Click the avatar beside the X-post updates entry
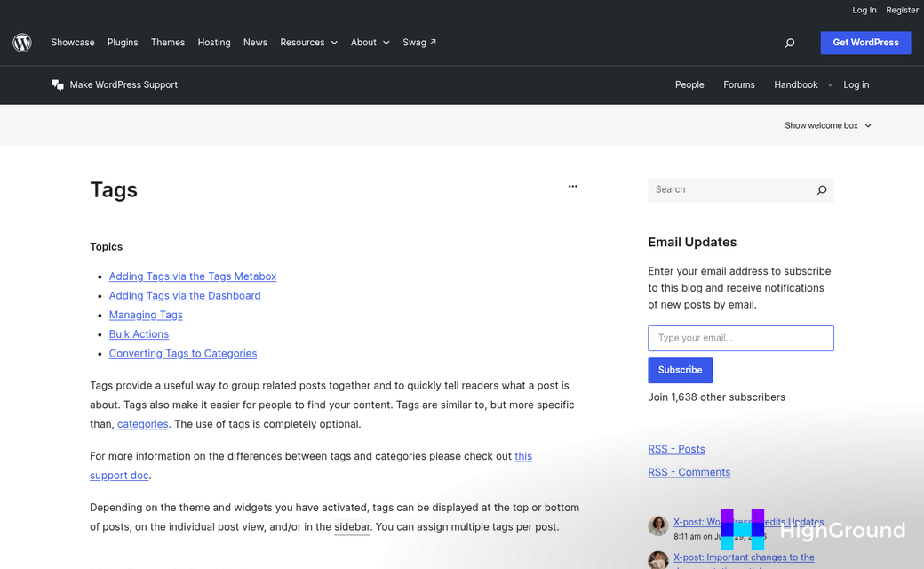This screenshot has width=924, height=569. 658,525
